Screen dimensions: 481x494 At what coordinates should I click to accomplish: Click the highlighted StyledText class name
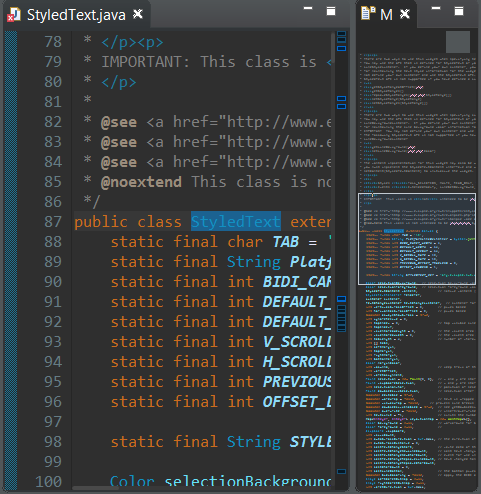pyautogui.click(x=236, y=222)
